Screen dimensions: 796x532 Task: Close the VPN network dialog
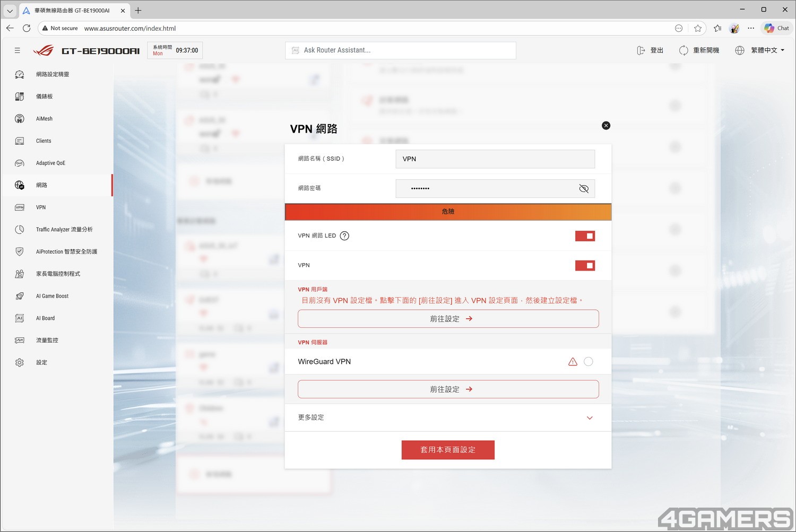click(x=606, y=126)
